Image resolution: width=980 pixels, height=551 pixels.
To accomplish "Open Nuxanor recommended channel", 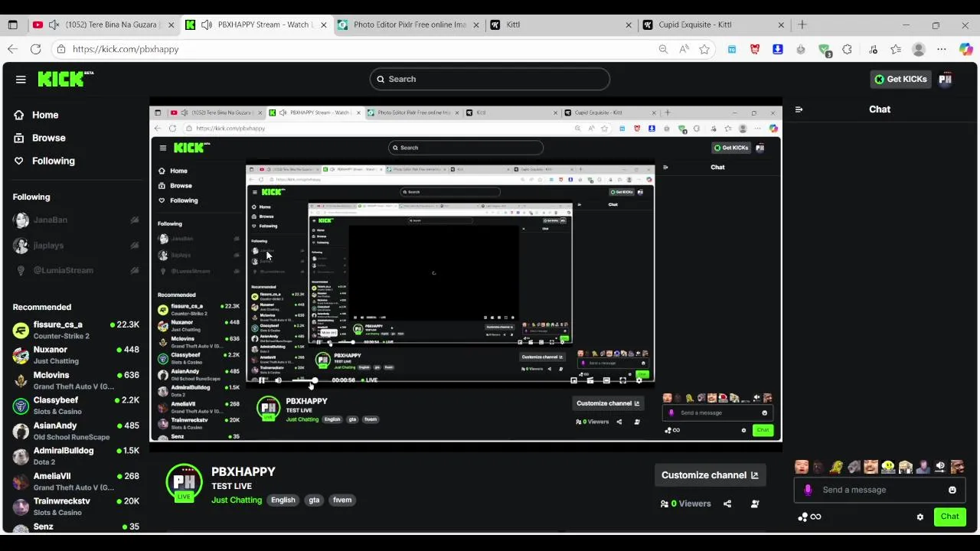I will point(76,355).
